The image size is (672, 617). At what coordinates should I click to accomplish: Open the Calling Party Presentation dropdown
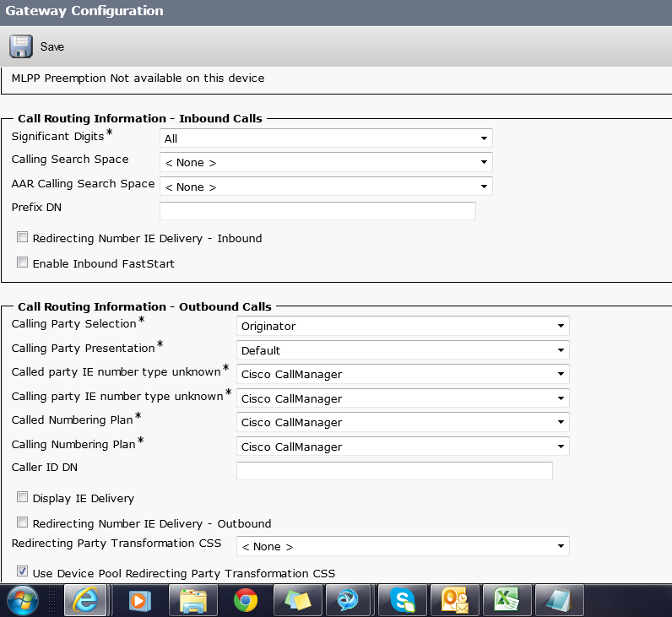point(403,350)
